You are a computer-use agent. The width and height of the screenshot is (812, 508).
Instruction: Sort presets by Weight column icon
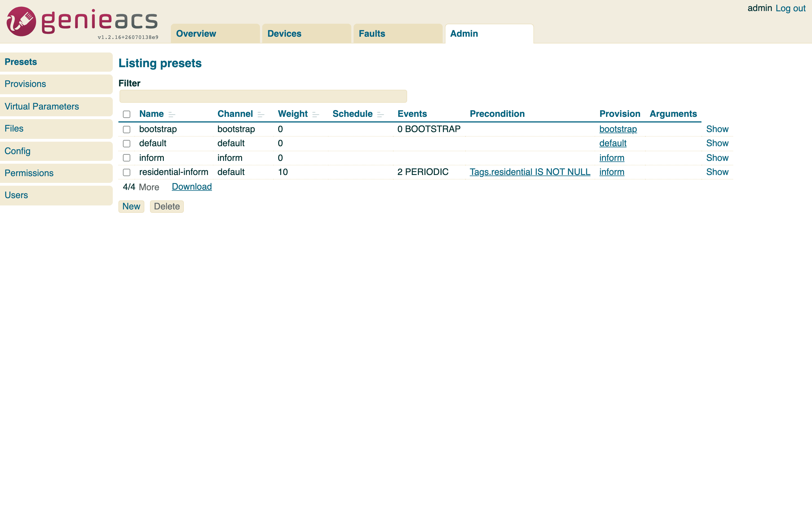click(315, 115)
